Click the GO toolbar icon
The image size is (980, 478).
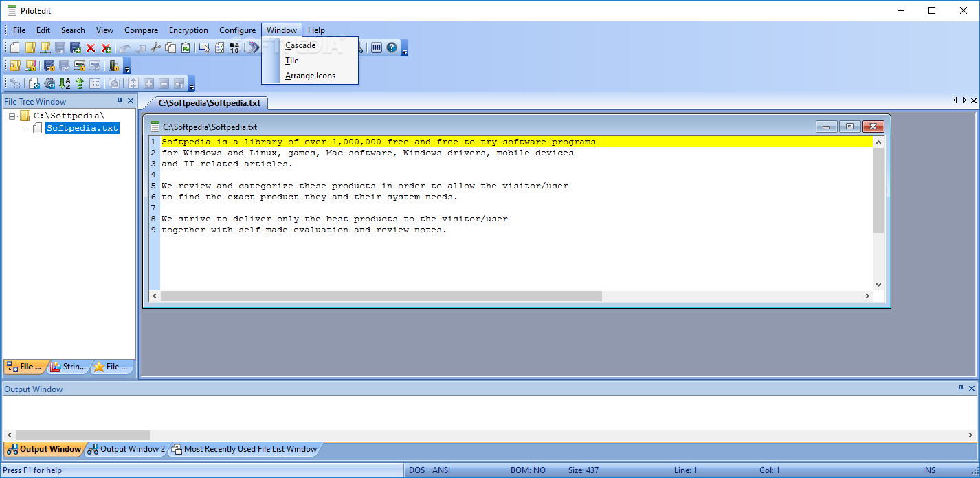[377, 47]
